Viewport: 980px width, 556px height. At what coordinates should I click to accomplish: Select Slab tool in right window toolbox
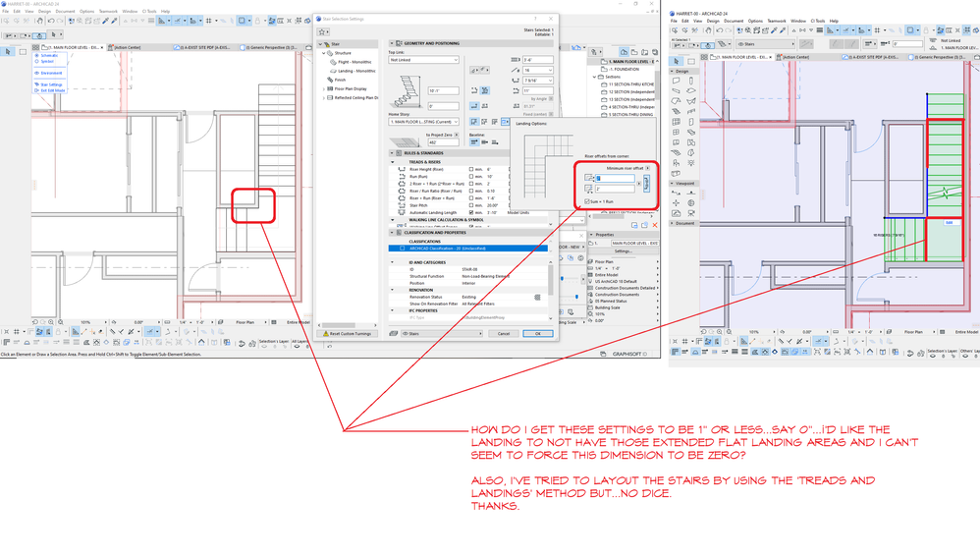pos(690,90)
